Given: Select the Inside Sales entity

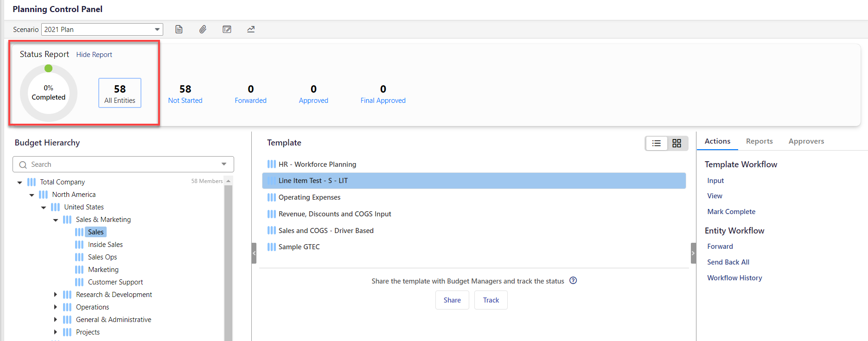Looking at the screenshot, I should click(105, 245).
